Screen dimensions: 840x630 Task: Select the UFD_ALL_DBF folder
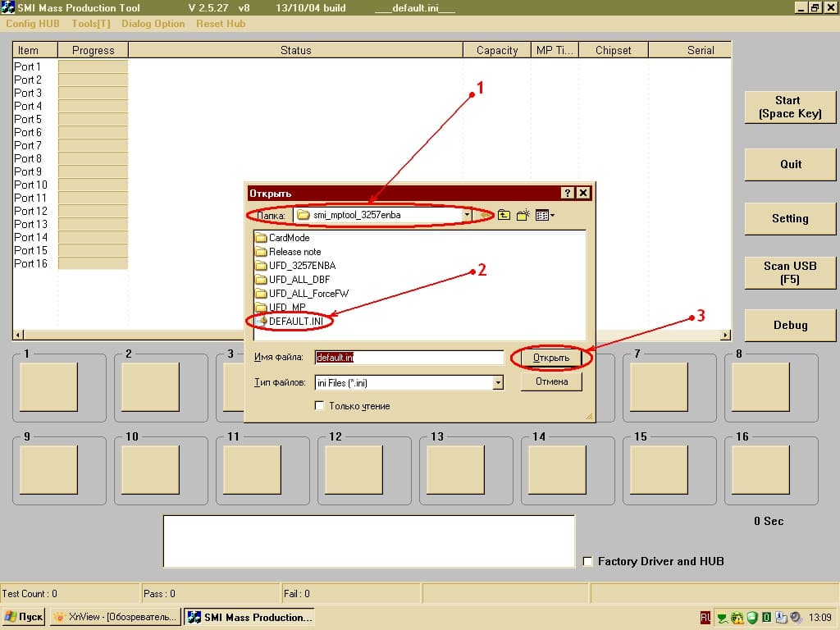[x=293, y=280]
